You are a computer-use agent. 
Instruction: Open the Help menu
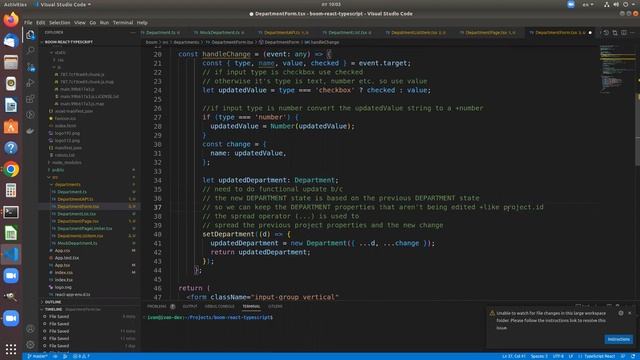click(142, 22)
